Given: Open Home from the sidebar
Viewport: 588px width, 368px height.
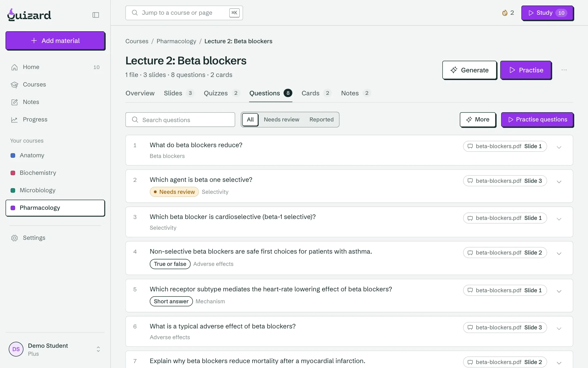Looking at the screenshot, I should (x=55, y=67).
